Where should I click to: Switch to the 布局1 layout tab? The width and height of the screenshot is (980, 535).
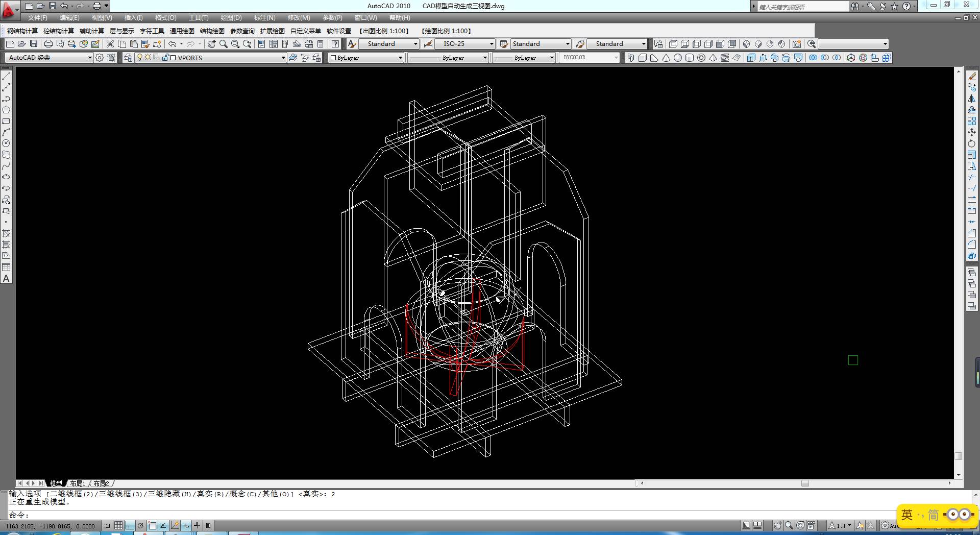coord(78,483)
